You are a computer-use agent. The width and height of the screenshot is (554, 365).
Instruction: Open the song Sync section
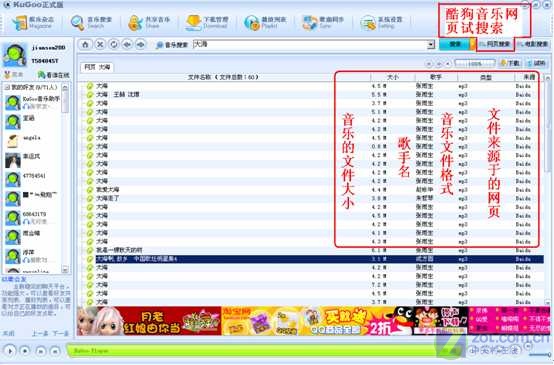coord(323,23)
